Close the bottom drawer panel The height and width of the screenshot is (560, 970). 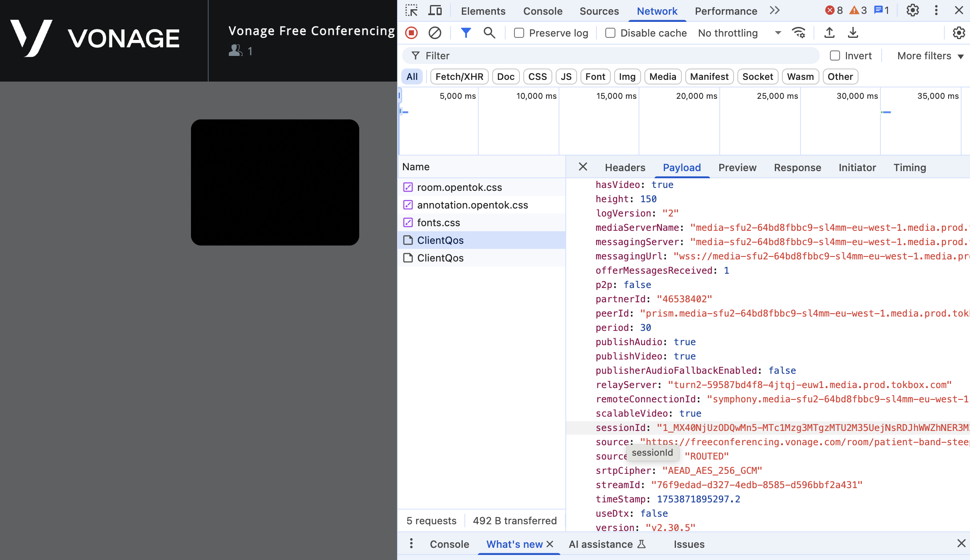click(961, 544)
